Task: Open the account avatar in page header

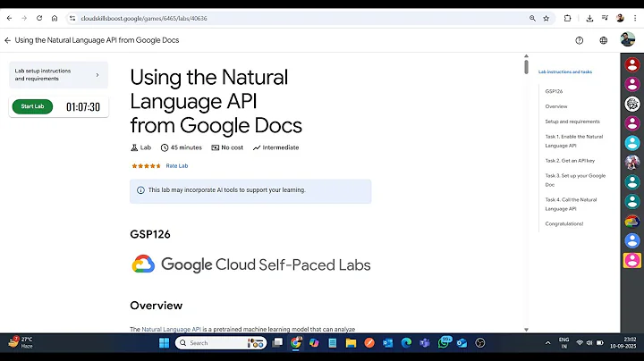Action: (628, 39)
